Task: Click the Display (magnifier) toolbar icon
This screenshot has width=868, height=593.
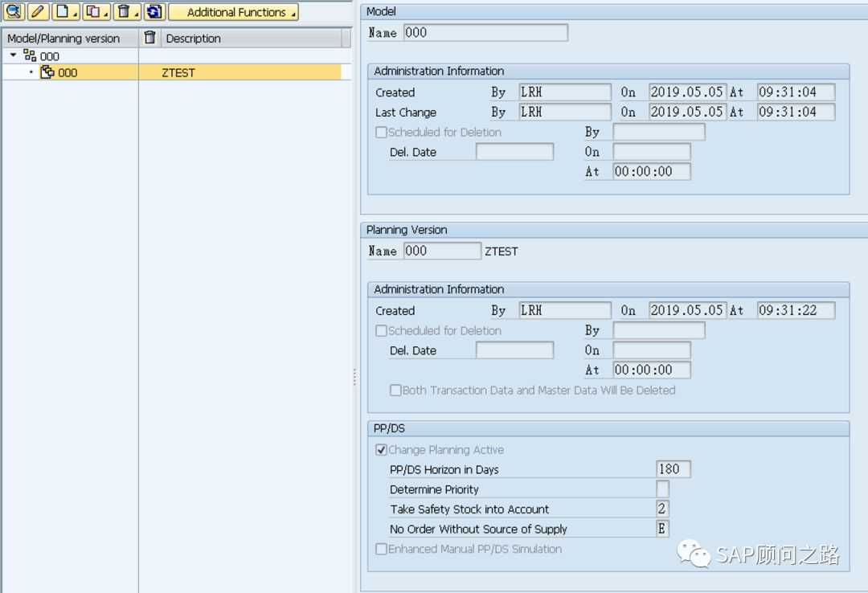Action: pyautogui.click(x=14, y=12)
